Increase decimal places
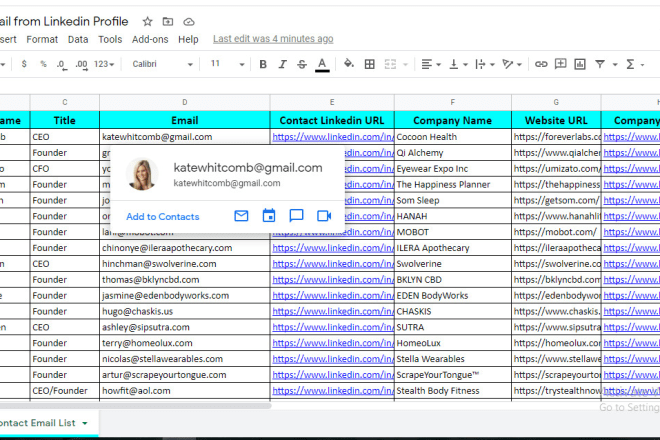Image resolution: width=660 pixels, height=440 pixels. 81,64
